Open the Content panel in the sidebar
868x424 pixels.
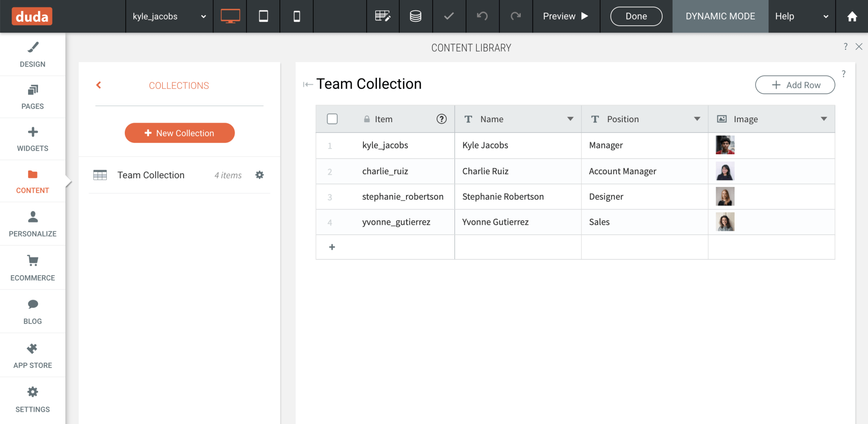coord(32,180)
